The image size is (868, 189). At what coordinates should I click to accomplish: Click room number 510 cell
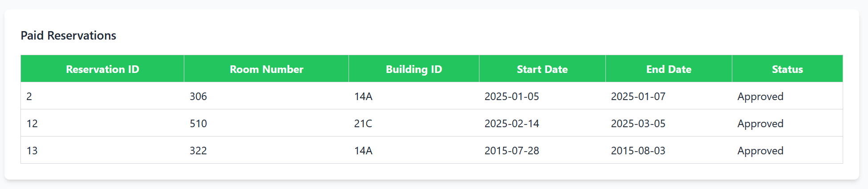(x=198, y=124)
